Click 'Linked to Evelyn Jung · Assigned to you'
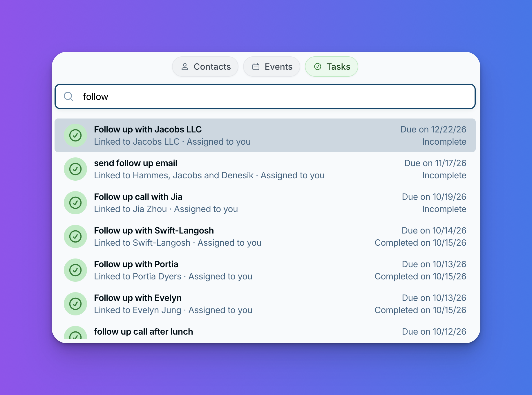This screenshot has height=395, width=532. [x=173, y=310]
